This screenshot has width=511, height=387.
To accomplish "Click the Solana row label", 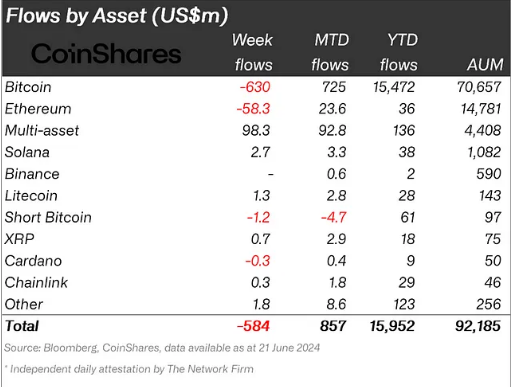I will (x=27, y=152).
